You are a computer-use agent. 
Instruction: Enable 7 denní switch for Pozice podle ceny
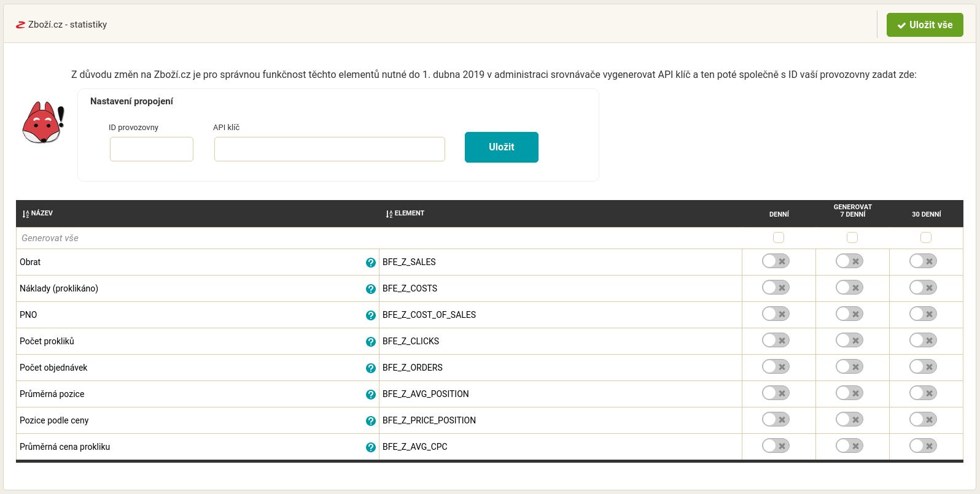pyautogui.click(x=849, y=420)
